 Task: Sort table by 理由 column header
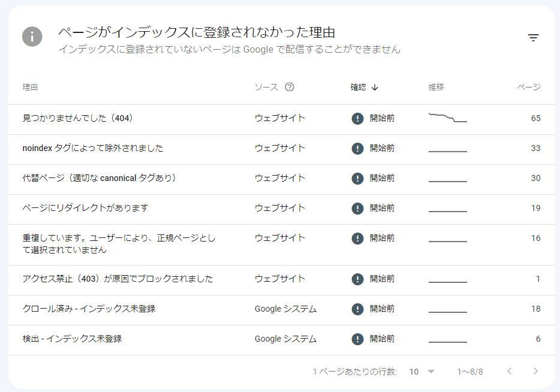(x=31, y=87)
